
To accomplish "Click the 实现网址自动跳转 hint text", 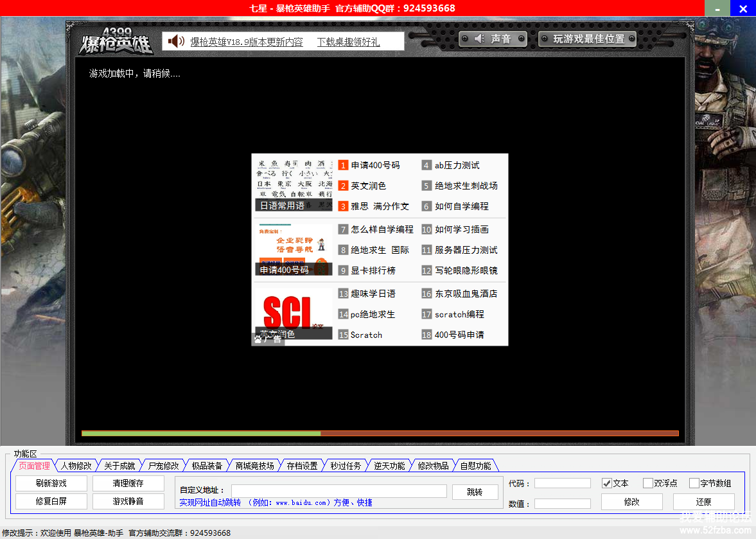I will point(276,502).
